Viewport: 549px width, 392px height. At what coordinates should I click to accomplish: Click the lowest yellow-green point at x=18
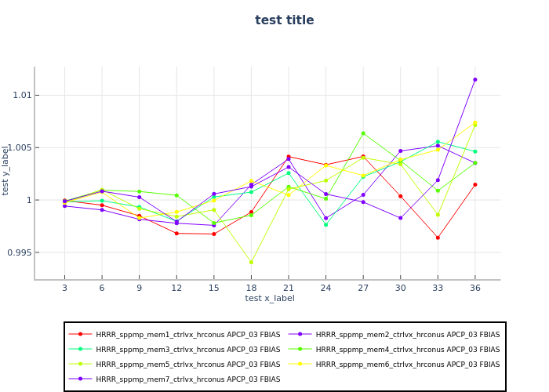click(x=251, y=262)
